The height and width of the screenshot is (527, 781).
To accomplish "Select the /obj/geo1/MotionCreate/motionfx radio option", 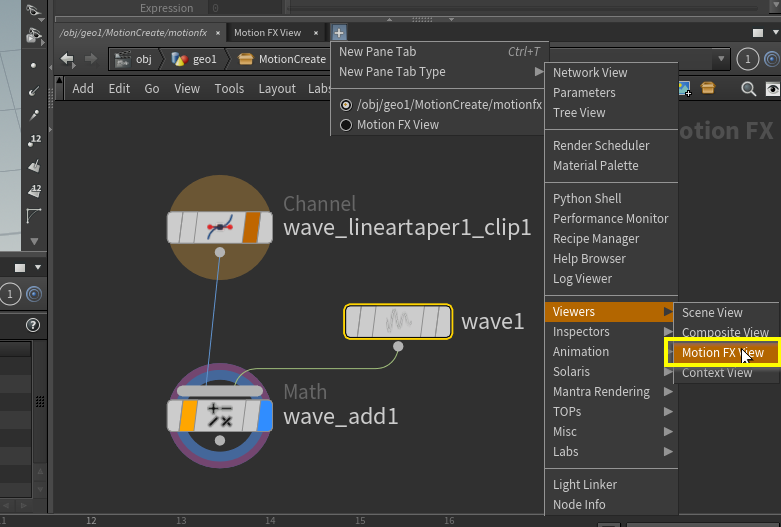I will [x=346, y=105].
